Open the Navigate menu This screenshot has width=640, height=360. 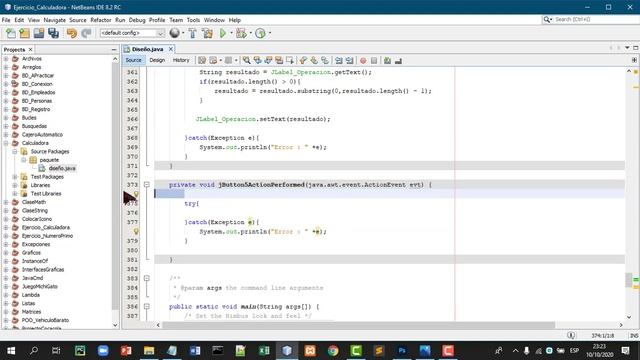point(54,20)
